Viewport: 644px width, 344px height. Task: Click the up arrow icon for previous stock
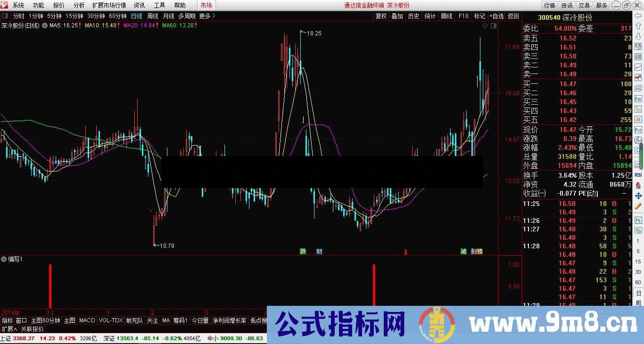tap(638, 25)
